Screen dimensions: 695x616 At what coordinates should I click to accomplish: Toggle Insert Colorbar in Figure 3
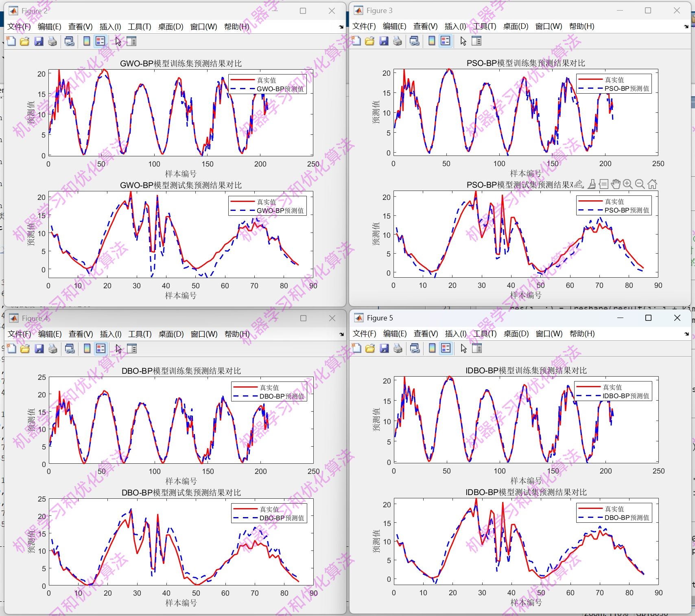pyautogui.click(x=432, y=41)
